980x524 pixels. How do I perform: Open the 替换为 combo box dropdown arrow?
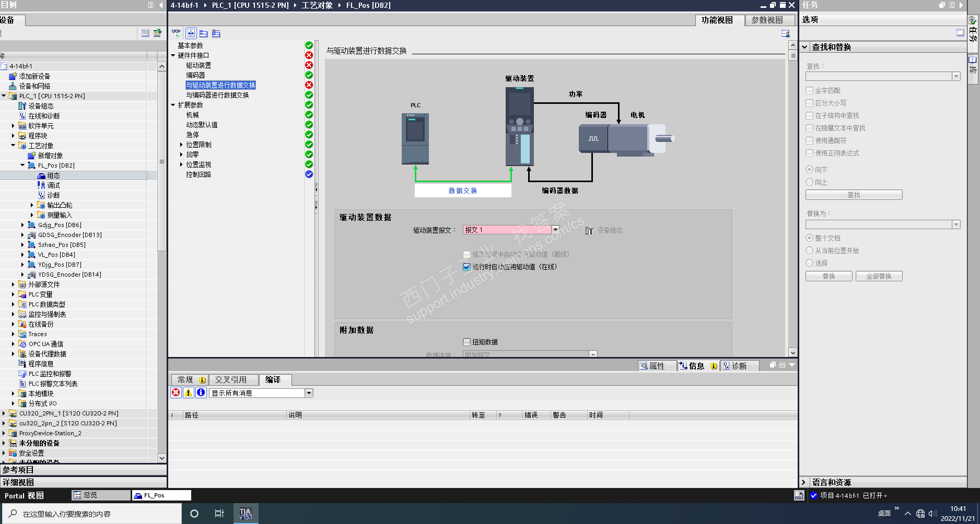pyautogui.click(x=956, y=224)
